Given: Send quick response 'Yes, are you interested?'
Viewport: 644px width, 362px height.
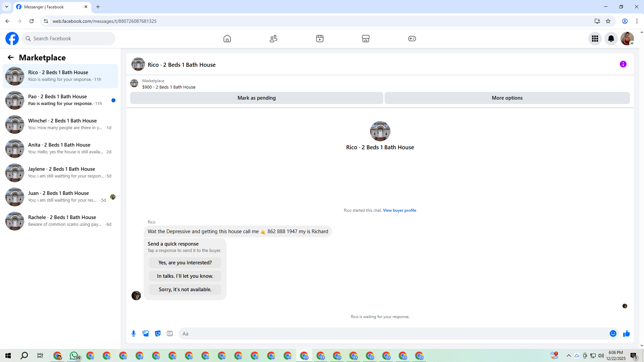Looking at the screenshot, I should [185, 263].
